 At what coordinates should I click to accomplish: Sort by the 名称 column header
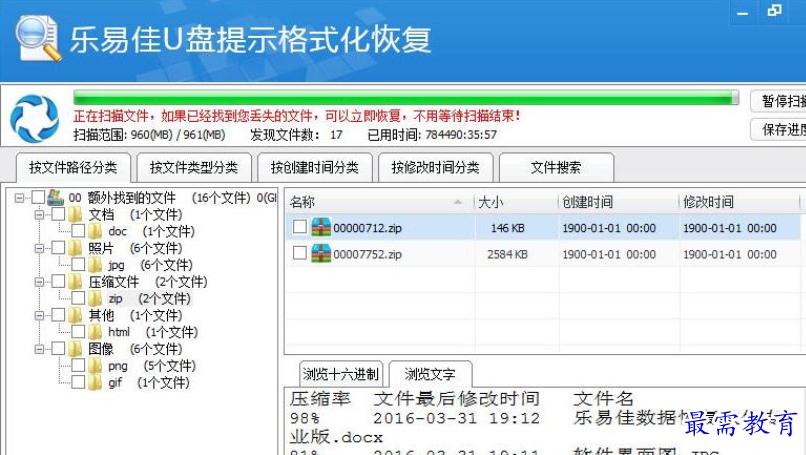tap(379, 202)
